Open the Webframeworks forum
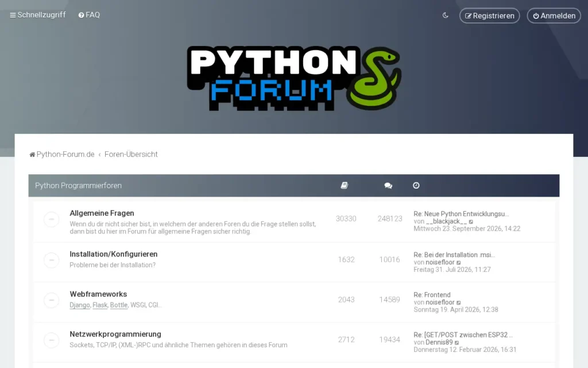 point(98,294)
